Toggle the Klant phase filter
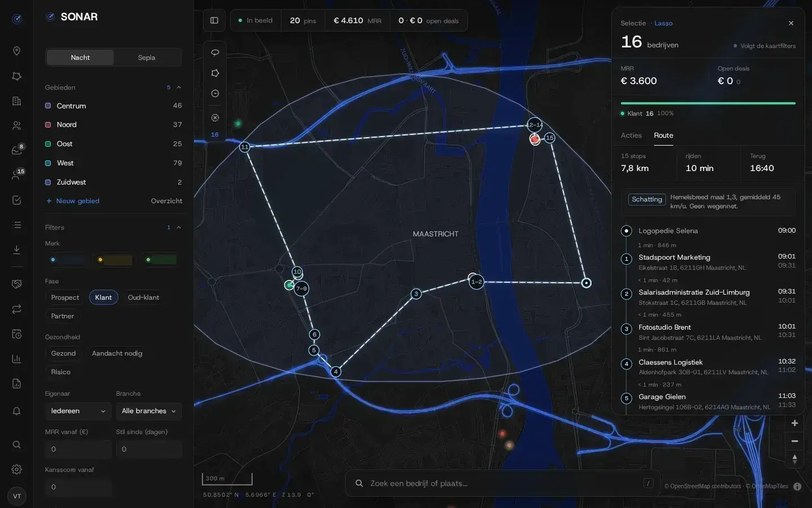This screenshot has height=508, width=812. [x=103, y=297]
